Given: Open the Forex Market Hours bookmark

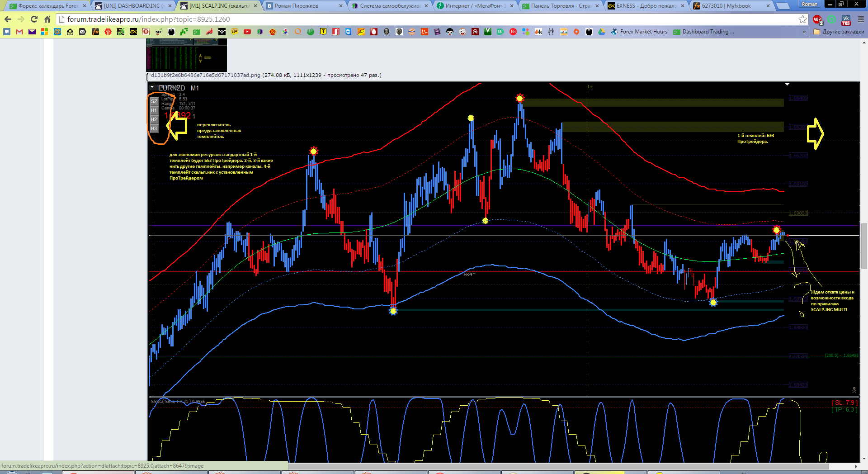Looking at the screenshot, I should point(639,32).
